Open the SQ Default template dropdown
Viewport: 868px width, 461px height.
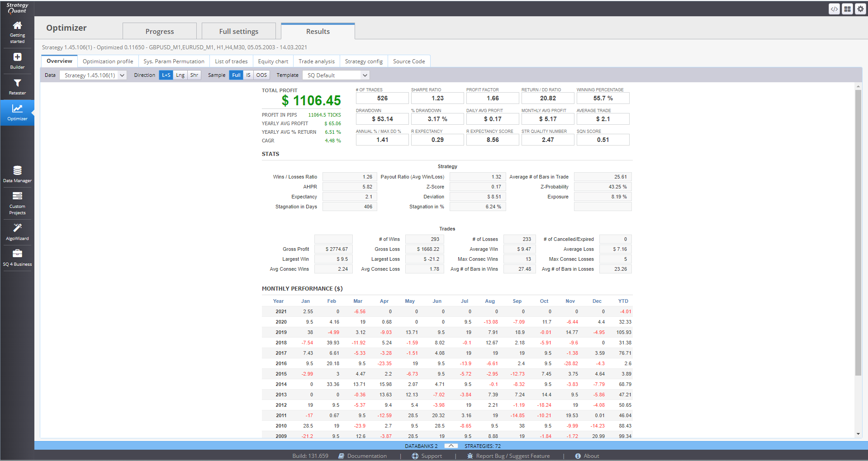tap(336, 75)
